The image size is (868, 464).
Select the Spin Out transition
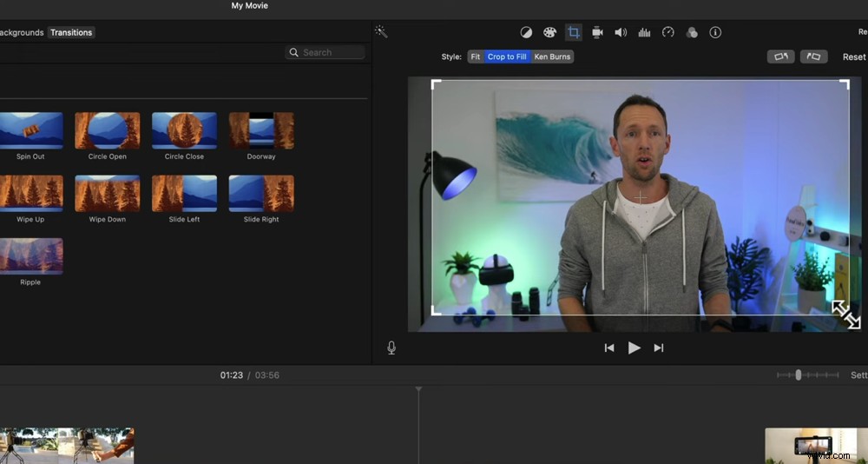(30, 131)
